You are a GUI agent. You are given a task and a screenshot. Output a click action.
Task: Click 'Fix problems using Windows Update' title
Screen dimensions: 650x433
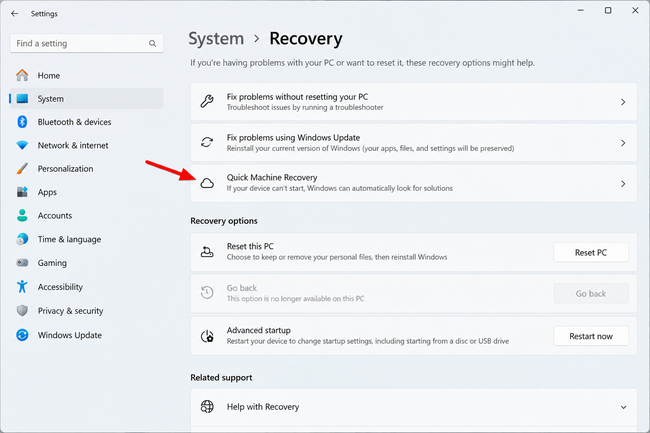[x=293, y=138]
